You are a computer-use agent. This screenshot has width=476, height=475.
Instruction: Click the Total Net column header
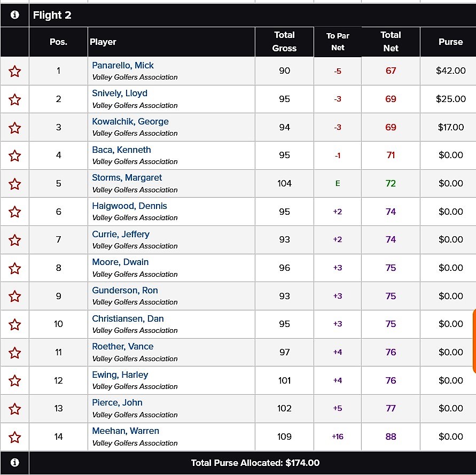391,42
